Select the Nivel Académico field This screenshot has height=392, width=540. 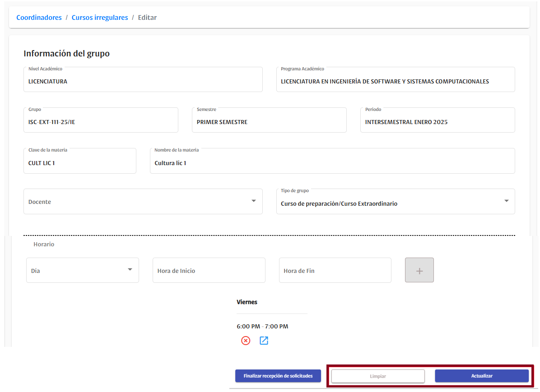pos(143,79)
